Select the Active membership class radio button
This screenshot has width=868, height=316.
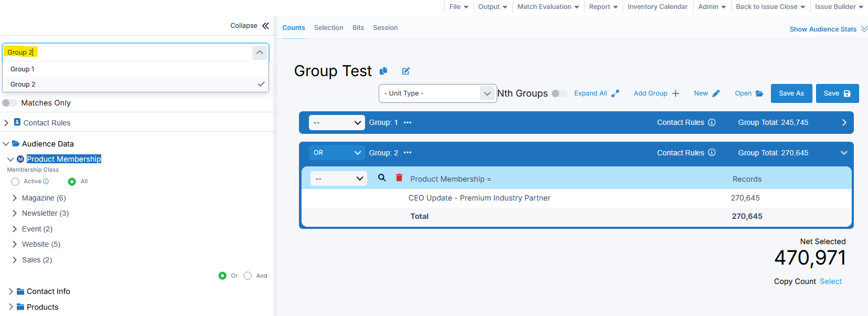click(x=15, y=182)
